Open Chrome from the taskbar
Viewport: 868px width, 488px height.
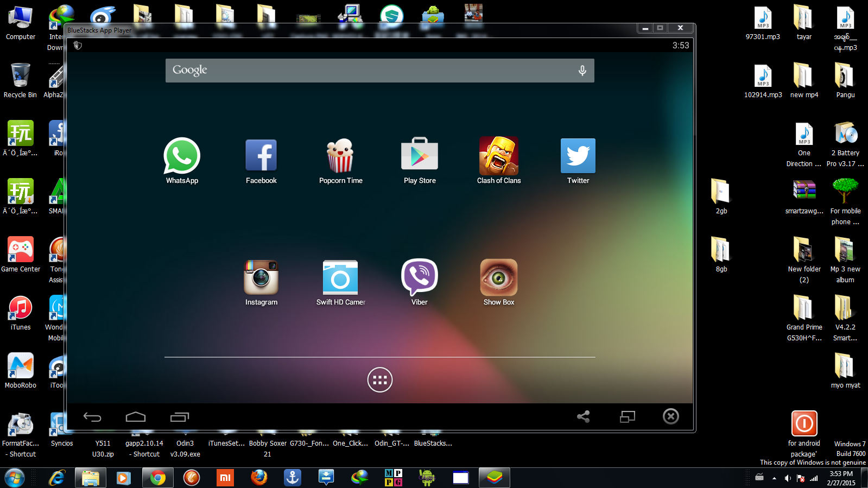(158, 478)
